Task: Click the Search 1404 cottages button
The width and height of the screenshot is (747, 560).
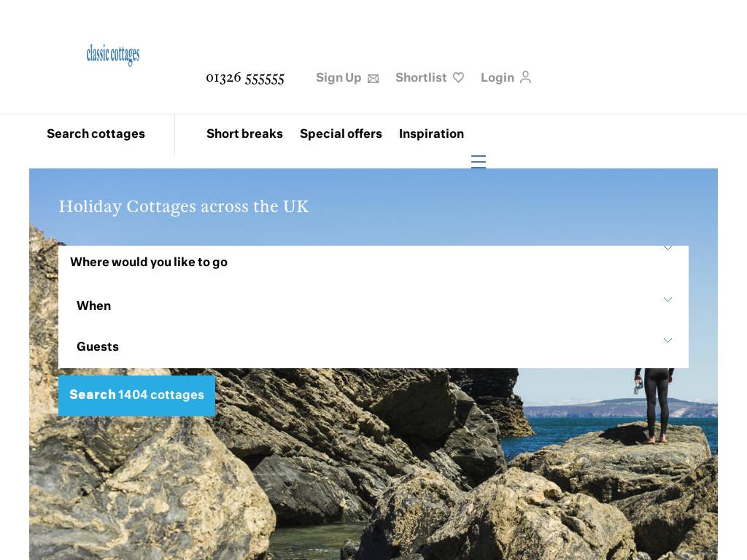Action: [x=136, y=396]
